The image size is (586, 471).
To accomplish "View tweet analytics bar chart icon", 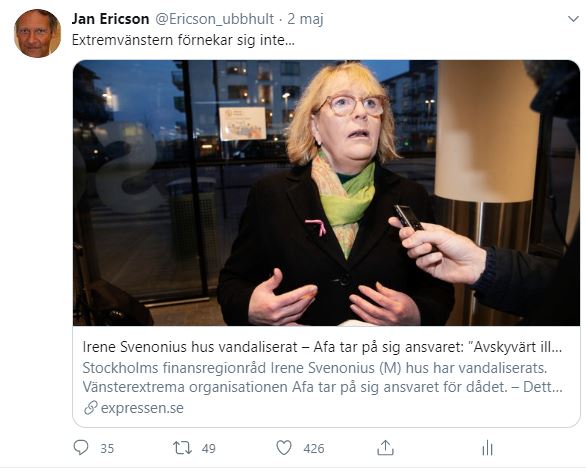I will pyautogui.click(x=487, y=448).
